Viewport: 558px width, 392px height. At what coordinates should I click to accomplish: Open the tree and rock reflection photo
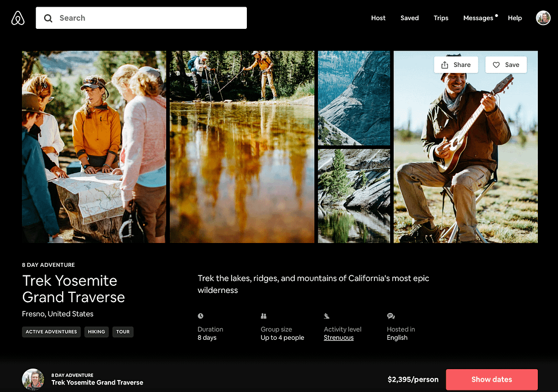click(x=354, y=196)
